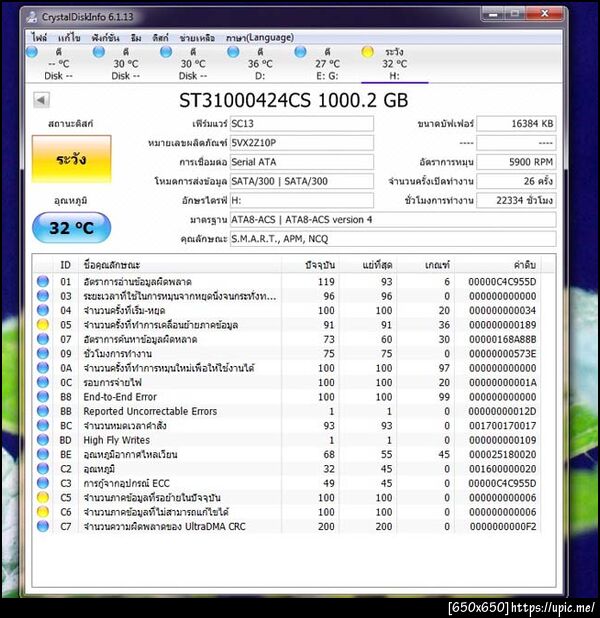Select the Reported Uncorrectable Errors row text
This screenshot has height=618, width=600.
coord(150,411)
